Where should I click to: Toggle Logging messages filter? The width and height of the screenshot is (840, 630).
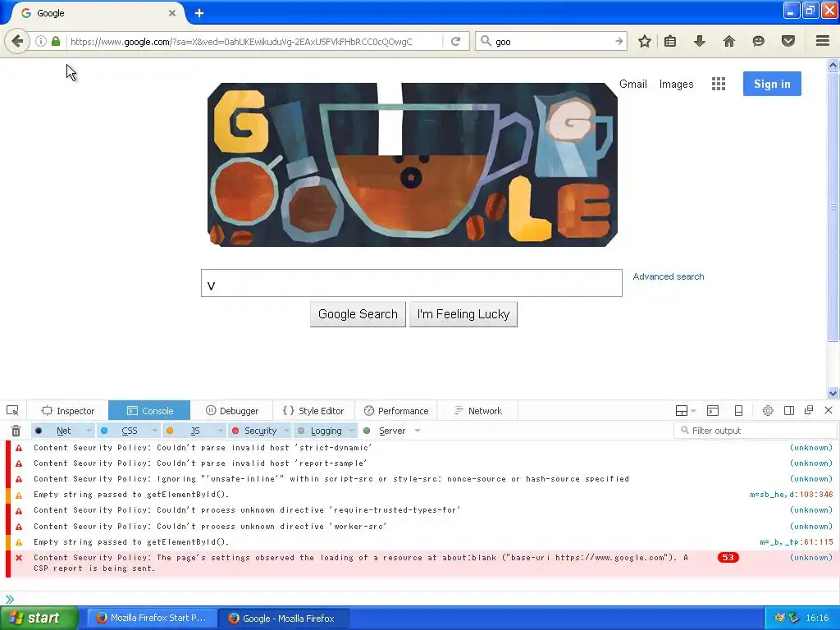point(321,431)
